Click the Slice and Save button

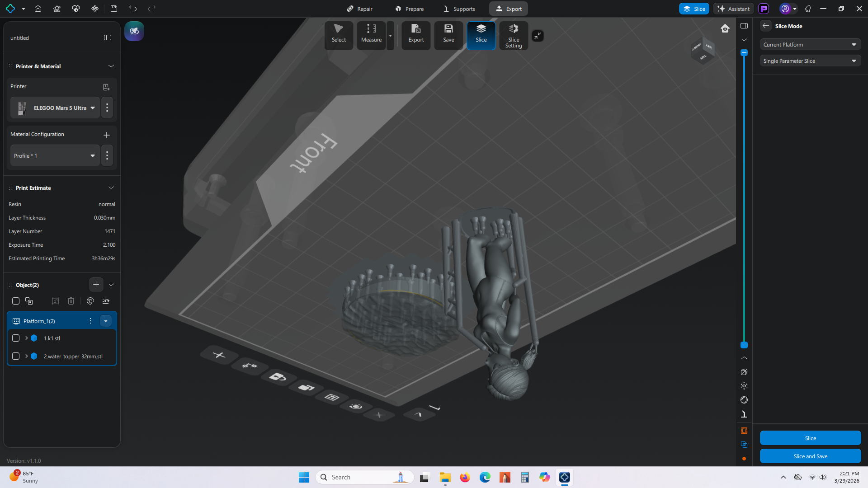tap(810, 456)
